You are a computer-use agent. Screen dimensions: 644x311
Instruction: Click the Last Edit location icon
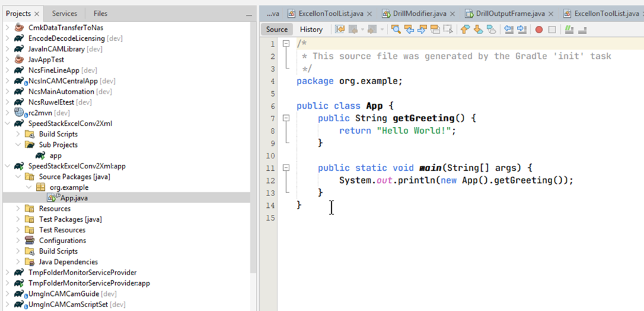(340, 30)
